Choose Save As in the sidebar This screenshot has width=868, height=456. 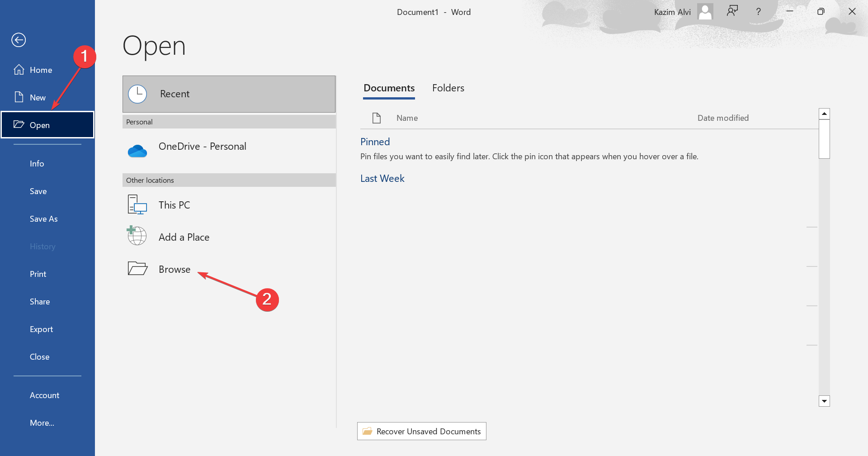[47, 218]
